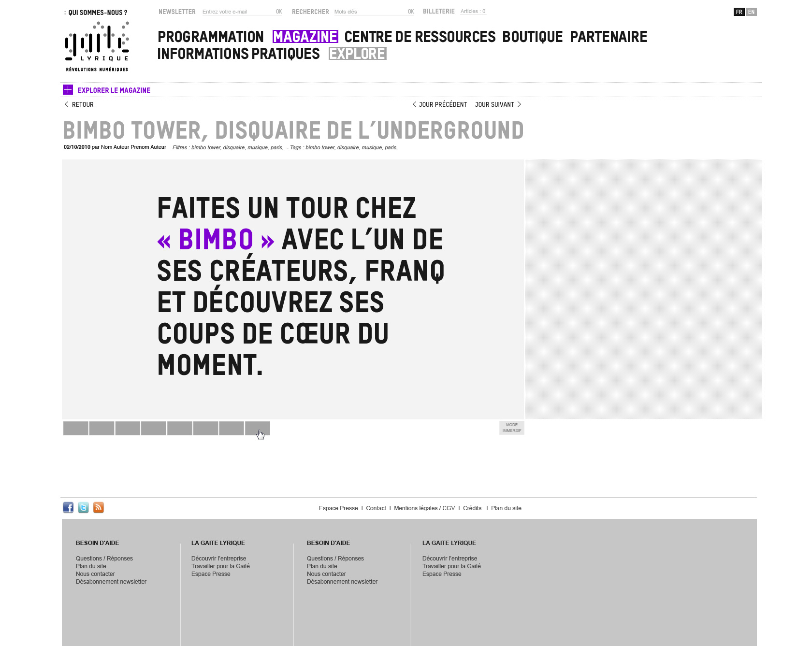Image resolution: width=812 pixels, height=646 pixels.
Task: Open Désabonnement newsletter in first column
Action: click(x=111, y=582)
